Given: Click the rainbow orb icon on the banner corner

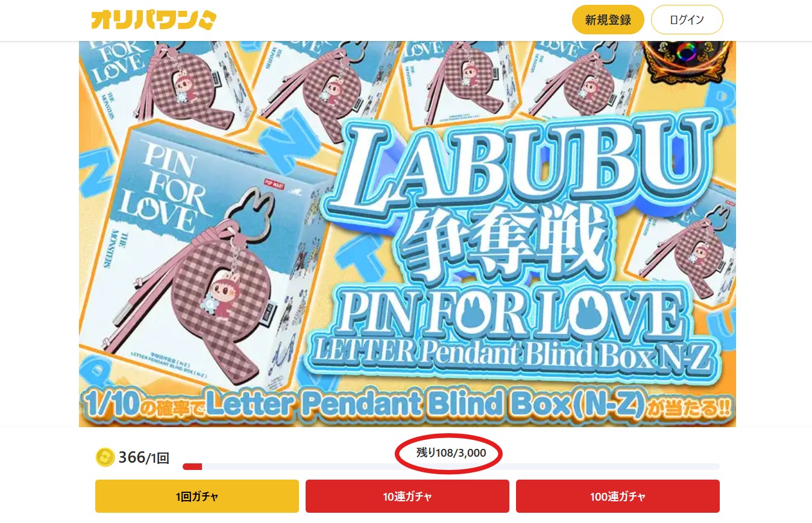Looking at the screenshot, I should tap(687, 53).
